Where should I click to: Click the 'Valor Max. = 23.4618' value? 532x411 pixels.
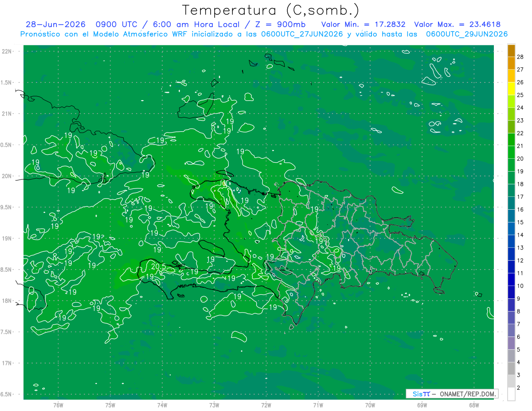point(457,25)
